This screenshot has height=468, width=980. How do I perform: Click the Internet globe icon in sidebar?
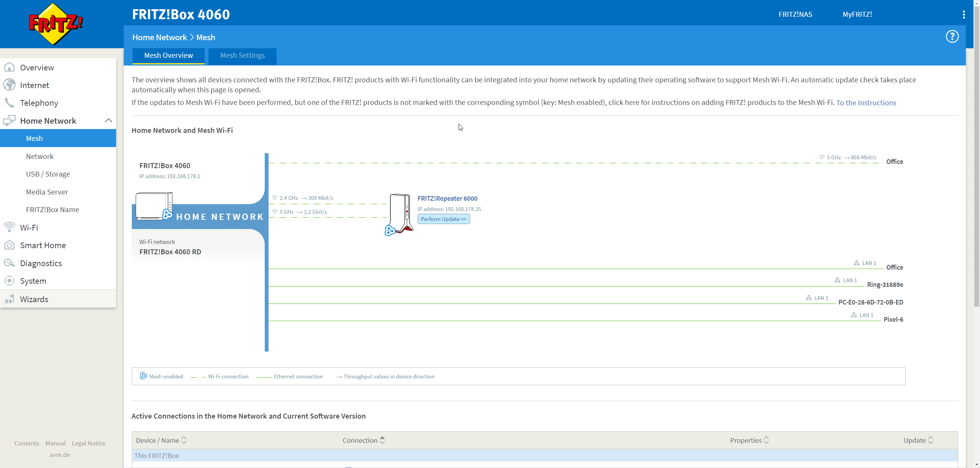(x=9, y=85)
